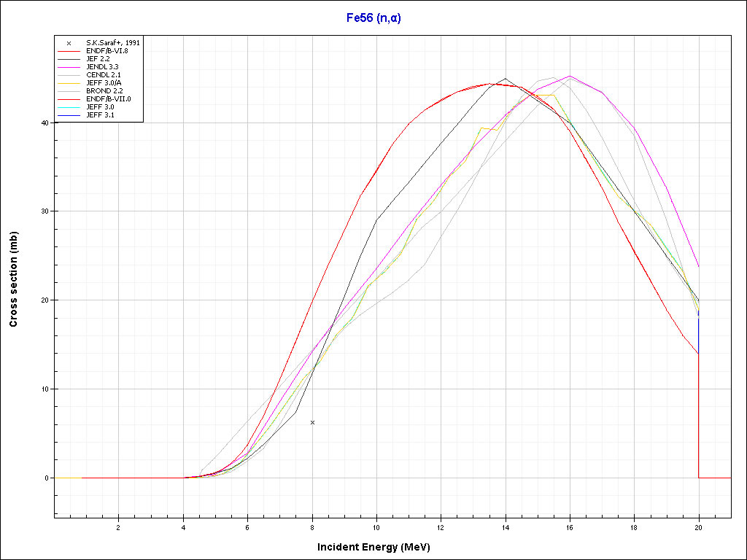
Task: Click the Saraf data point marker at 8 MeV
Action: pos(312,422)
